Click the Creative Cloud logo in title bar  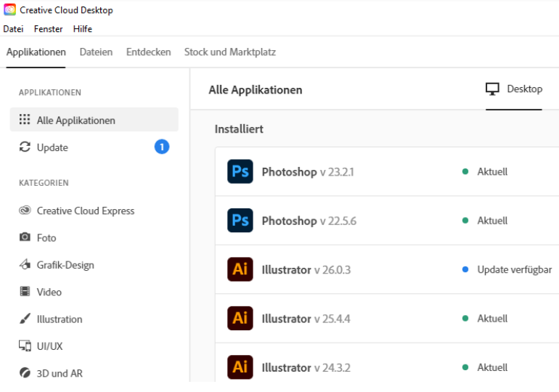coord(9,10)
